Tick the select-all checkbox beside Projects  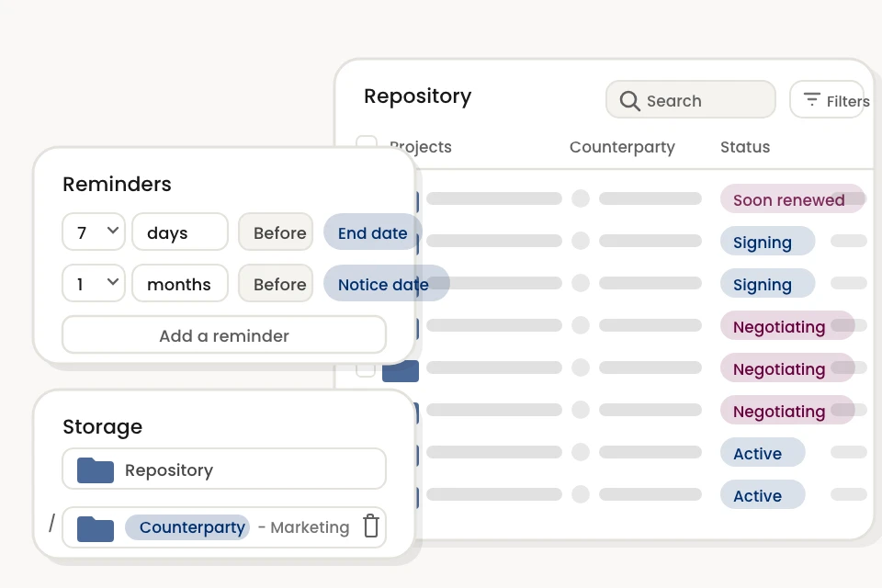click(367, 141)
